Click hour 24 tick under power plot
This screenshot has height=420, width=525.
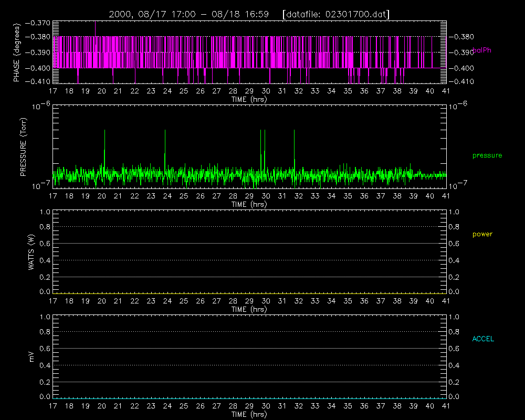point(167,301)
